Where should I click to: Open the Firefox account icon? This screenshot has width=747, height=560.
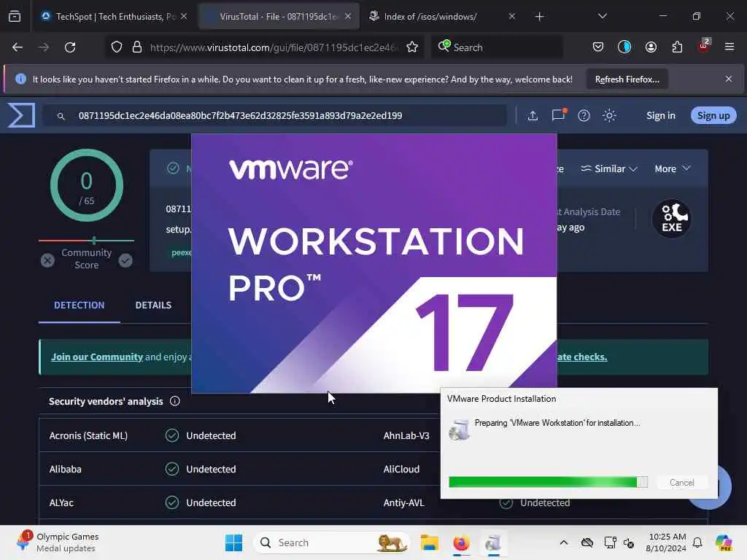651,47
